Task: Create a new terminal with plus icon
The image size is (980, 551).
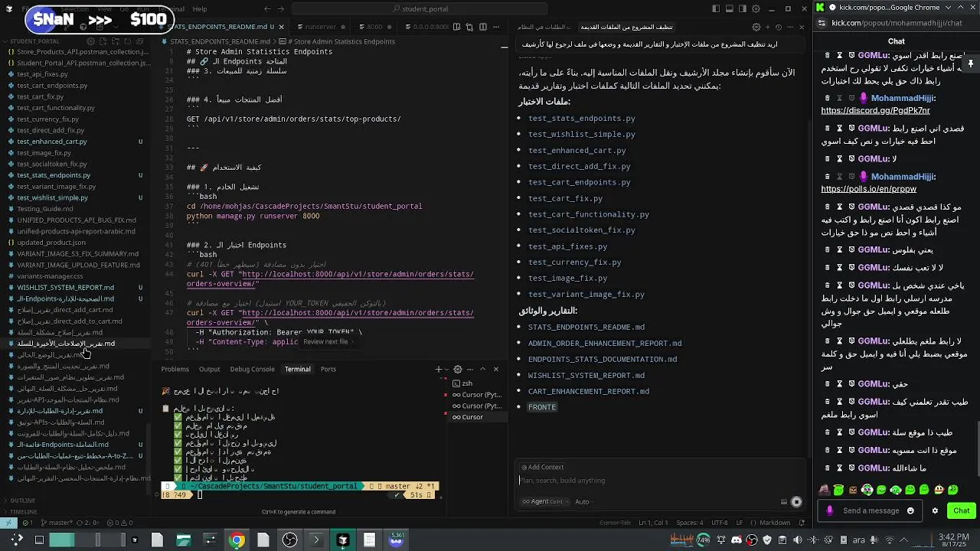Action: click(x=439, y=369)
